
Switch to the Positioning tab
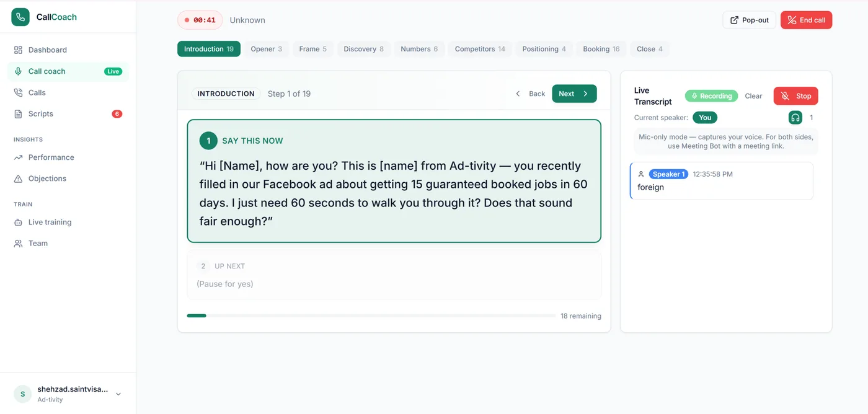(x=544, y=49)
